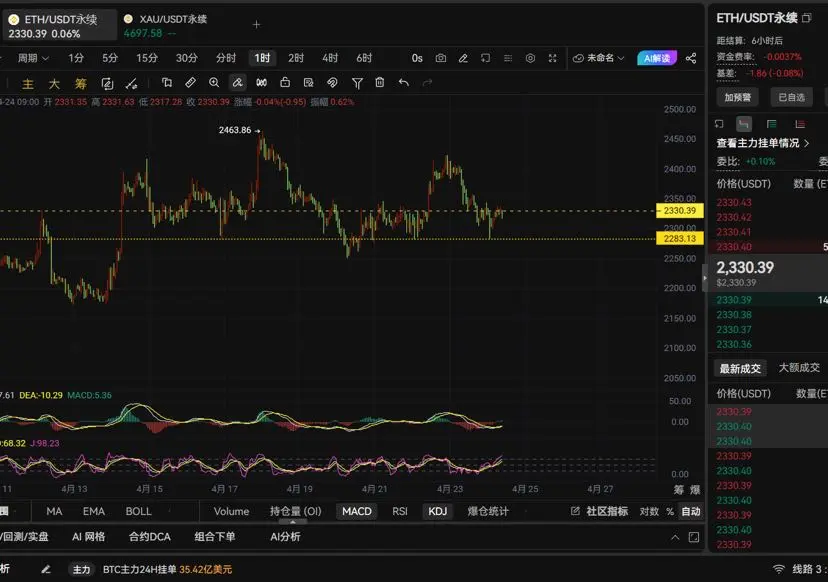This screenshot has height=582, width=828.
Task: Disable the MACD indicator
Action: [x=356, y=511]
